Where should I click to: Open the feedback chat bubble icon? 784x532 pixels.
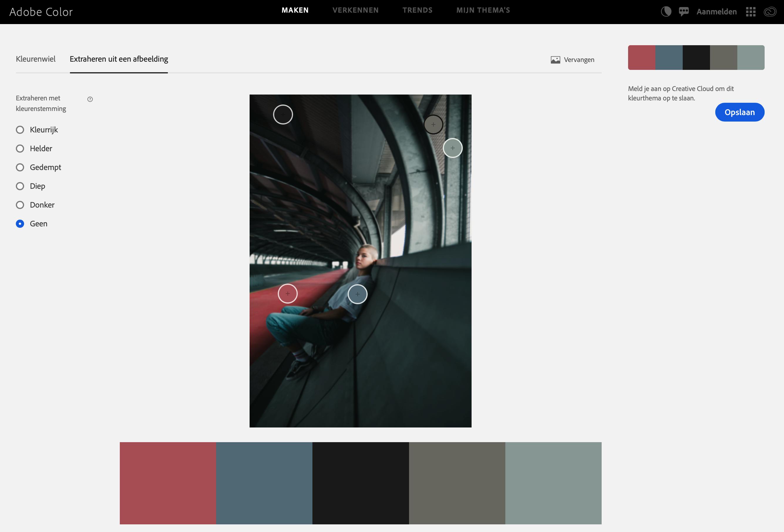684,12
